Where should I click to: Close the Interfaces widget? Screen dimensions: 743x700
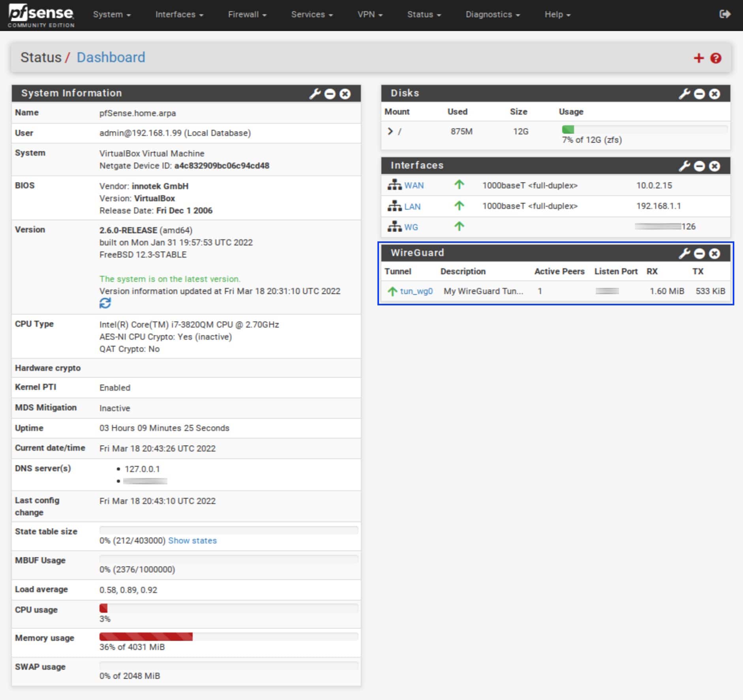click(714, 166)
